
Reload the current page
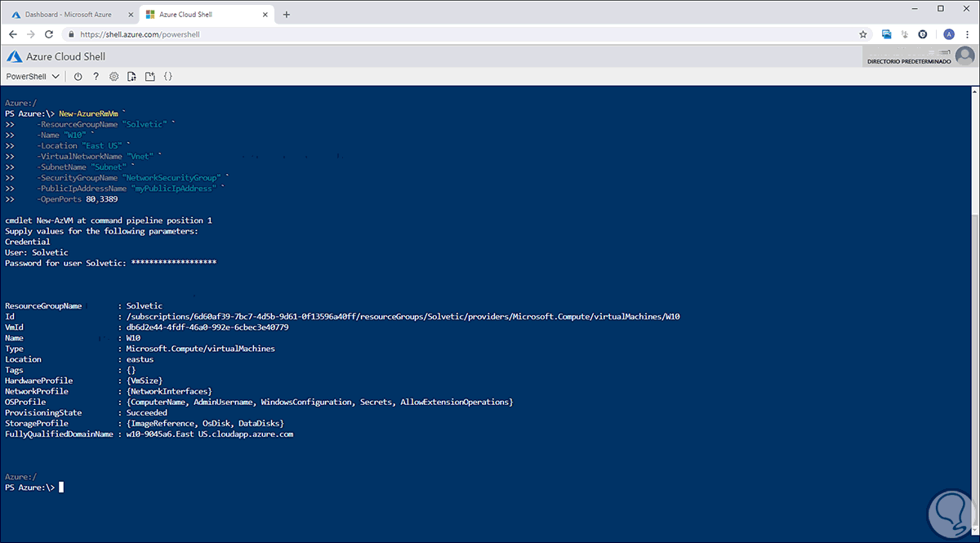pos(49,34)
